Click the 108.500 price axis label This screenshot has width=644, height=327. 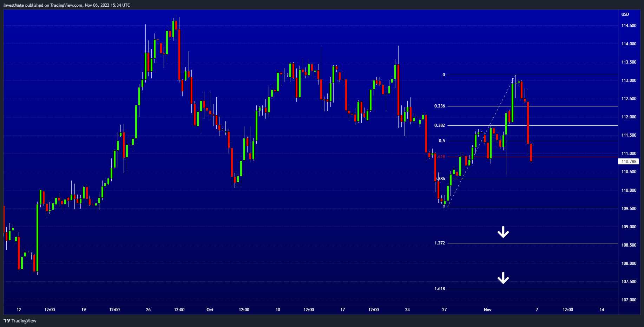(x=629, y=245)
